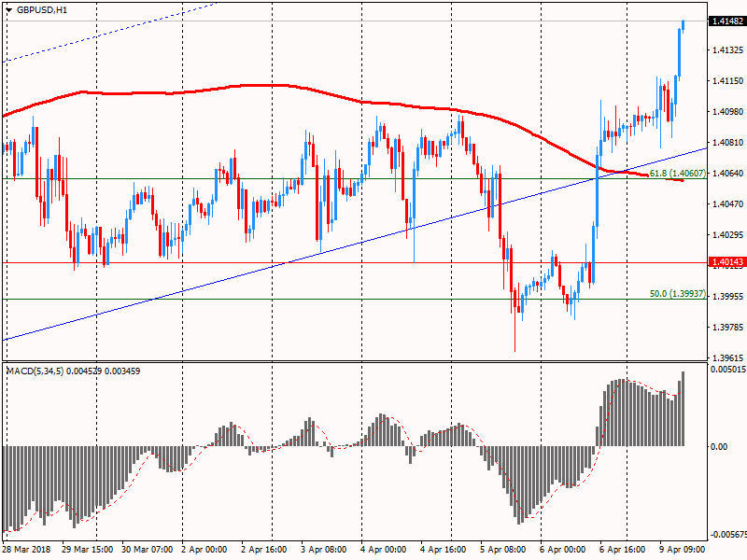The width and height of the screenshot is (747, 560).
Task: Click the time axis label 29 Mar 15:00
Action: (x=88, y=550)
